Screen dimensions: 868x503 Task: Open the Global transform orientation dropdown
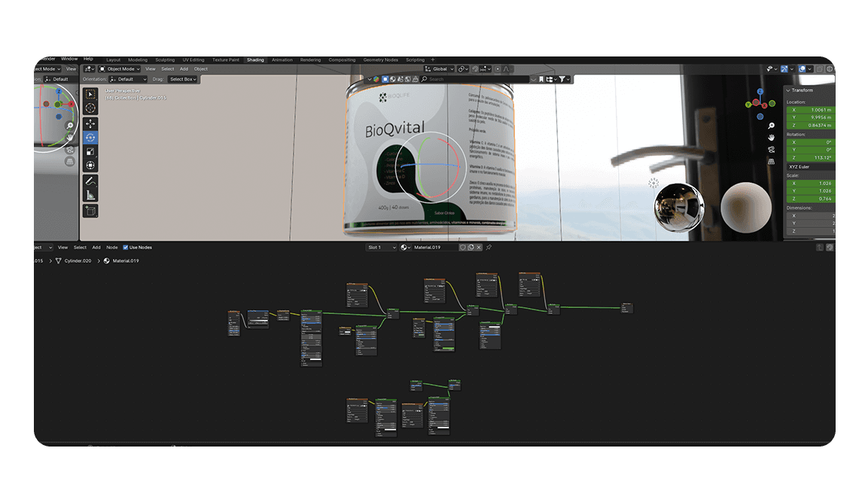pyautogui.click(x=440, y=69)
